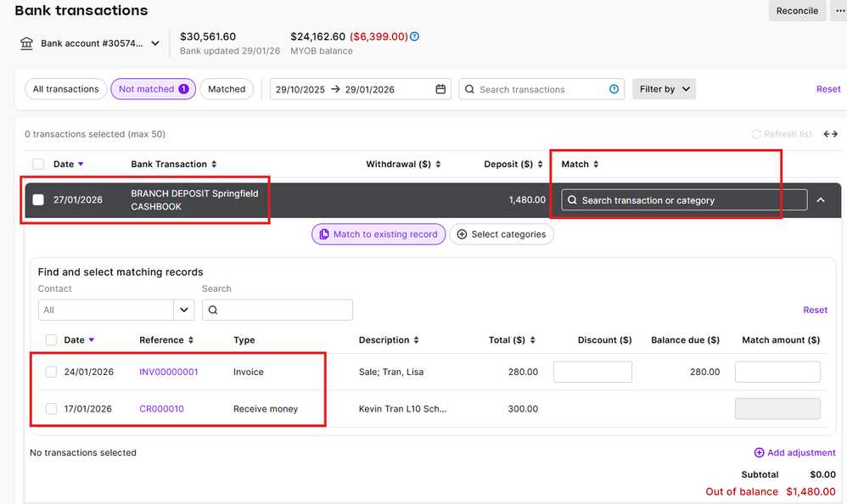Click the bank account building icon
The image size is (847, 504).
(27, 43)
